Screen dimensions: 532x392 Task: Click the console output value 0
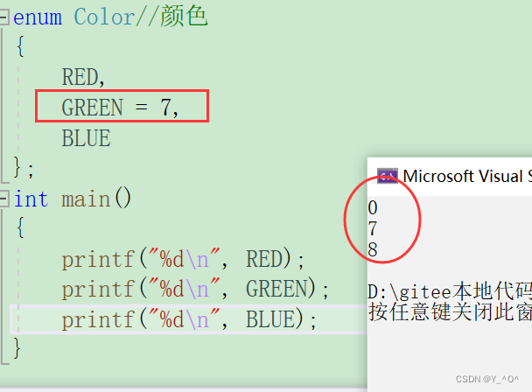(373, 207)
